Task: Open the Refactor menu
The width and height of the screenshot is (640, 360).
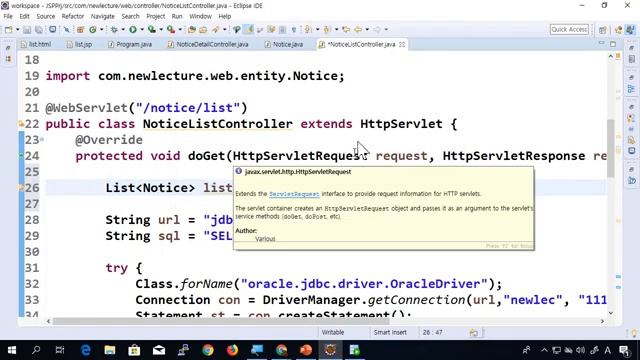Action: pyautogui.click(x=73, y=16)
